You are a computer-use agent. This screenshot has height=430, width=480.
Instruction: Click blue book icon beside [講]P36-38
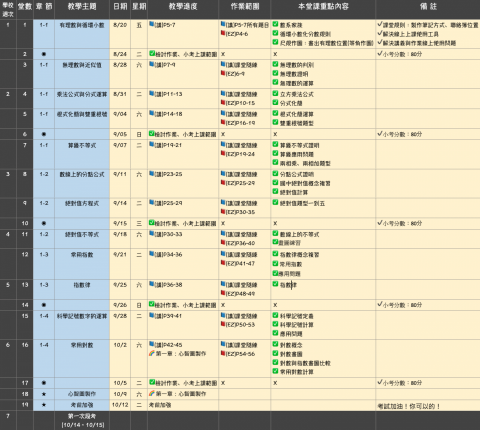pos(152,284)
